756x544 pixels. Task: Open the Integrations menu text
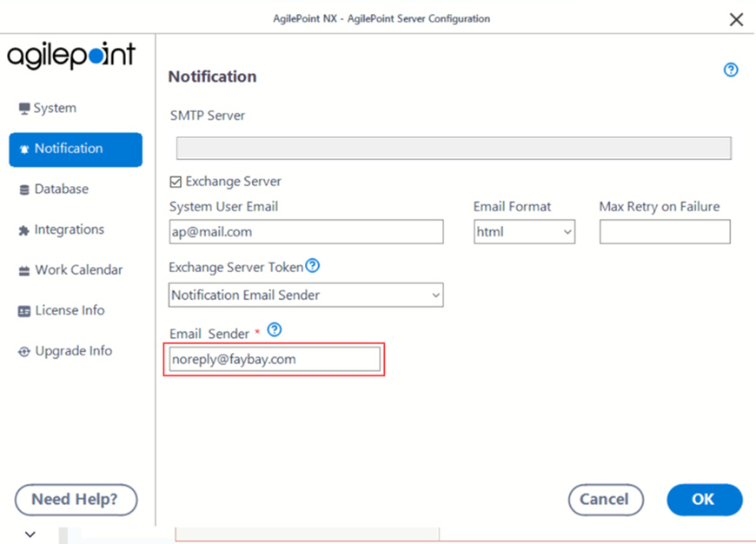[x=70, y=229]
